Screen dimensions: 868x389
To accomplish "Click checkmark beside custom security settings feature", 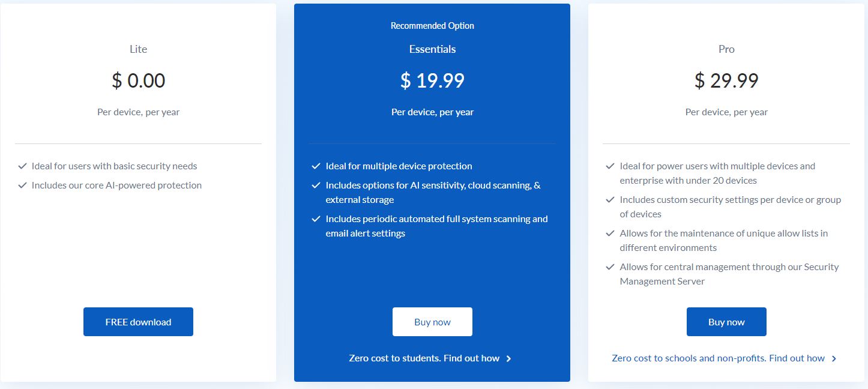I will 610,200.
